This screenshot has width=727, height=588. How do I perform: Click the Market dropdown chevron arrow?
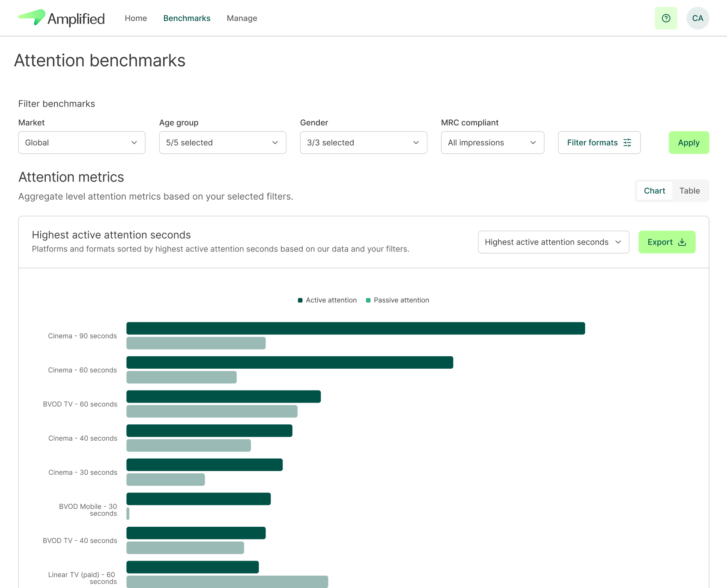click(134, 143)
